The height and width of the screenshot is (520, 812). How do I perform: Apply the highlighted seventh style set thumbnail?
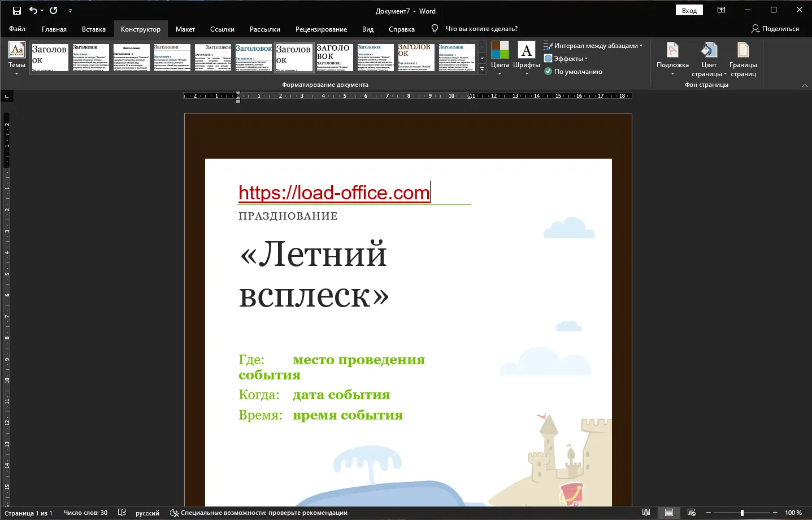click(294, 58)
